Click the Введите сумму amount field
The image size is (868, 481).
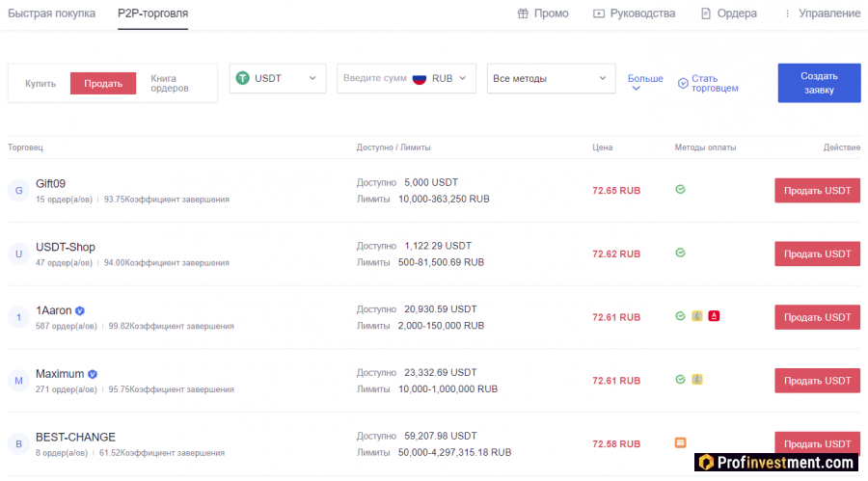coord(375,78)
